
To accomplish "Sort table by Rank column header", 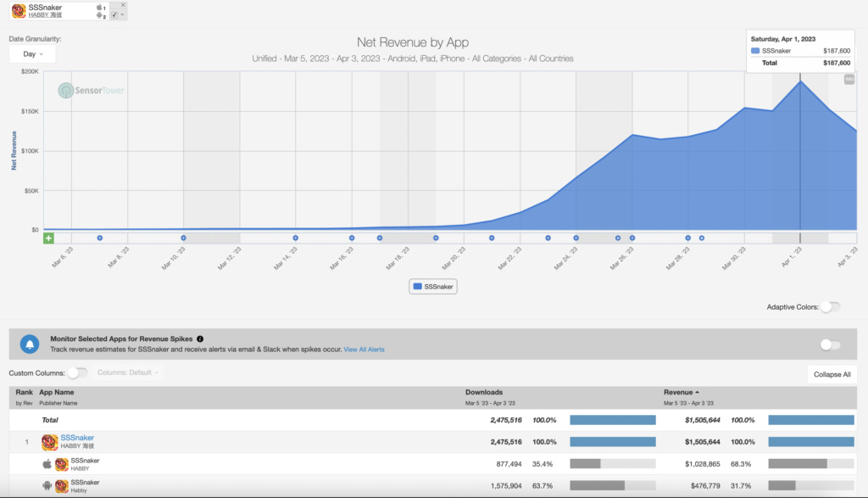I will tap(25, 392).
